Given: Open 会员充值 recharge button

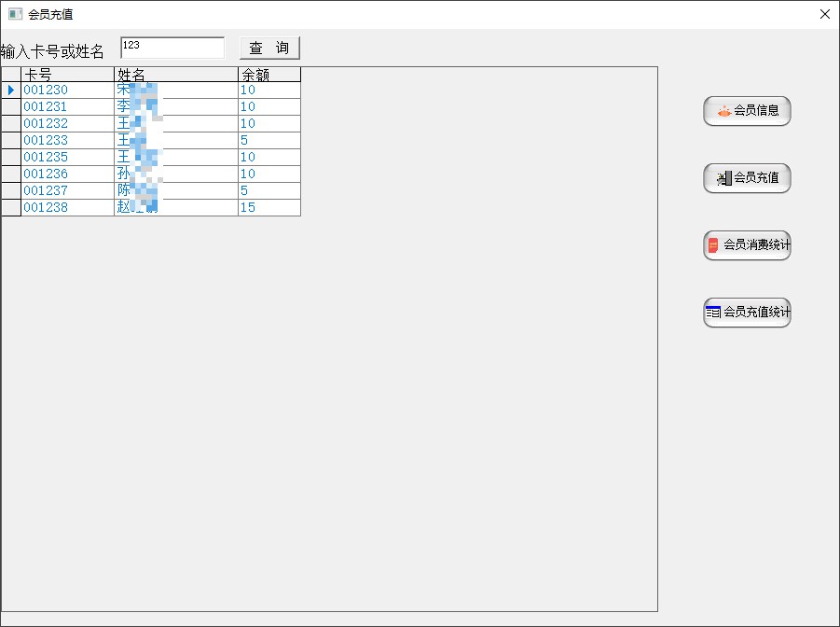Looking at the screenshot, I should [x=747, y=178].
